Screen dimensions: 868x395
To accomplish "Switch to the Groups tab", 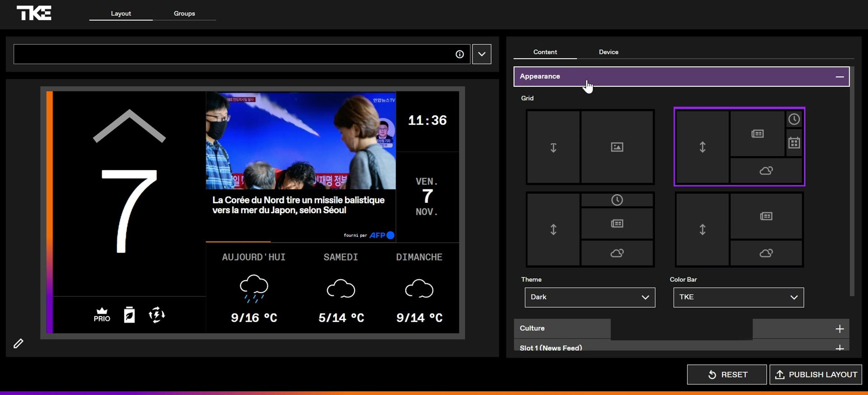I will (x=184, y=14).
